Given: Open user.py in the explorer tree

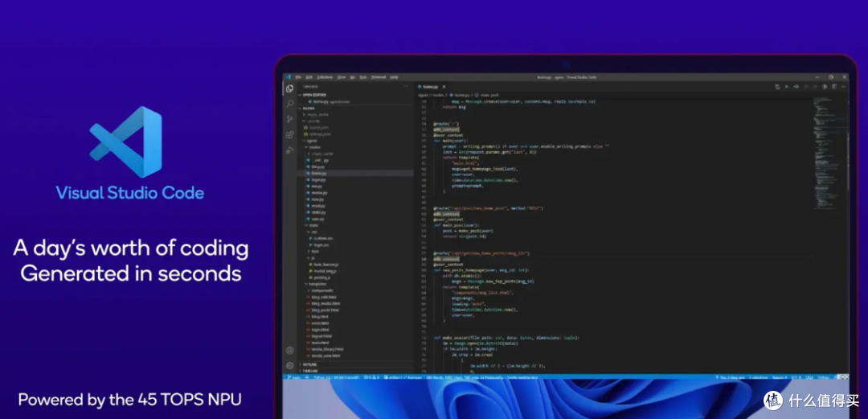Looking at the screenshot, I should 315,219.
